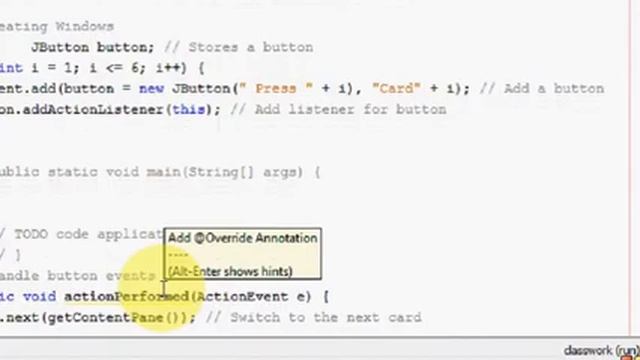The height and width of the screenshot is (360, 640).
Task: Click the "// Add listener for button" comment
Action: point(338,109)
